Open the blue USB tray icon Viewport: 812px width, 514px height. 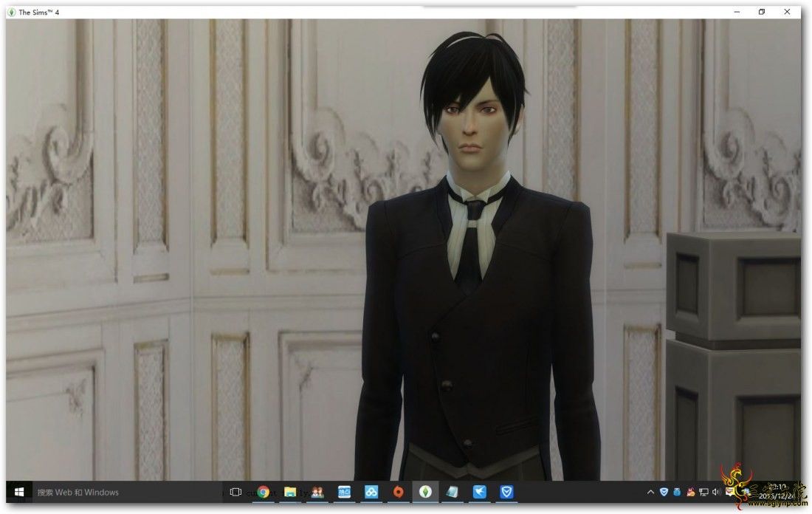677,493
